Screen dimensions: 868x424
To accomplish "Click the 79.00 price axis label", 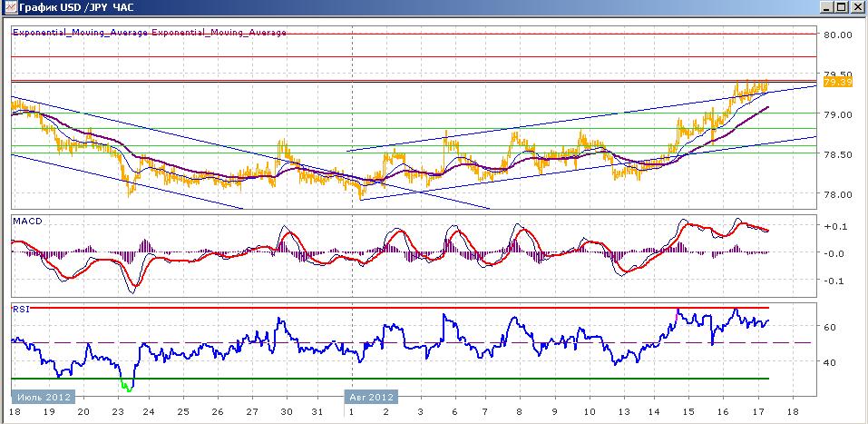I will (x=837, y=114).
